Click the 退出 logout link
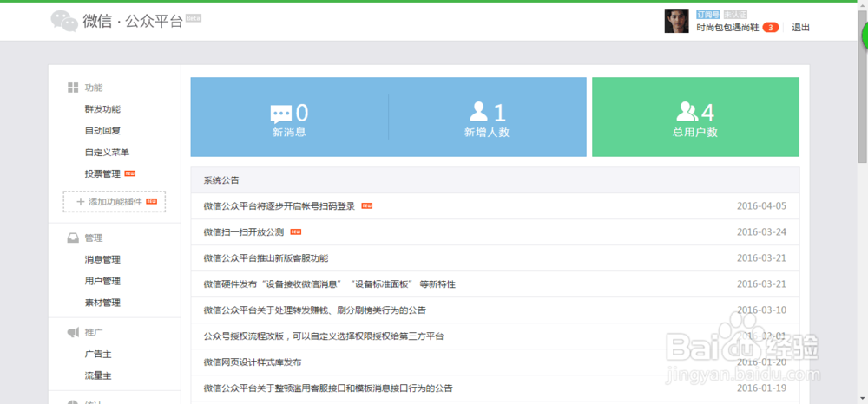Viewport: 868px width, 404px height. coord(800,27)
